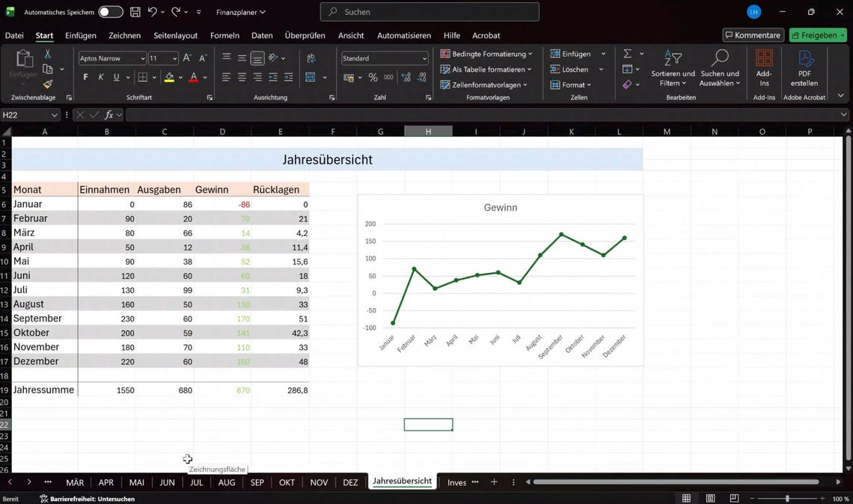Click the AutoSum sigma icon
853x504 pixels.
627,53
